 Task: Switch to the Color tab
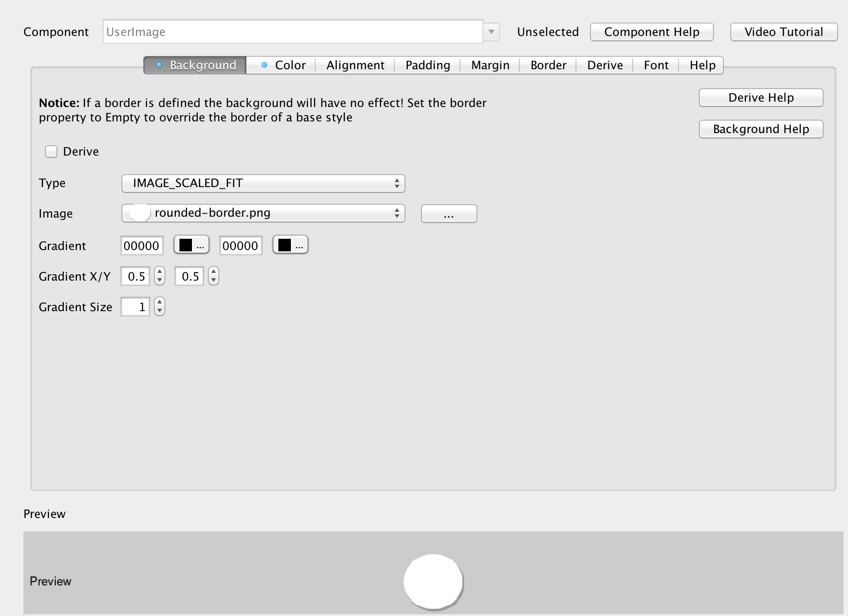(290, 65)
